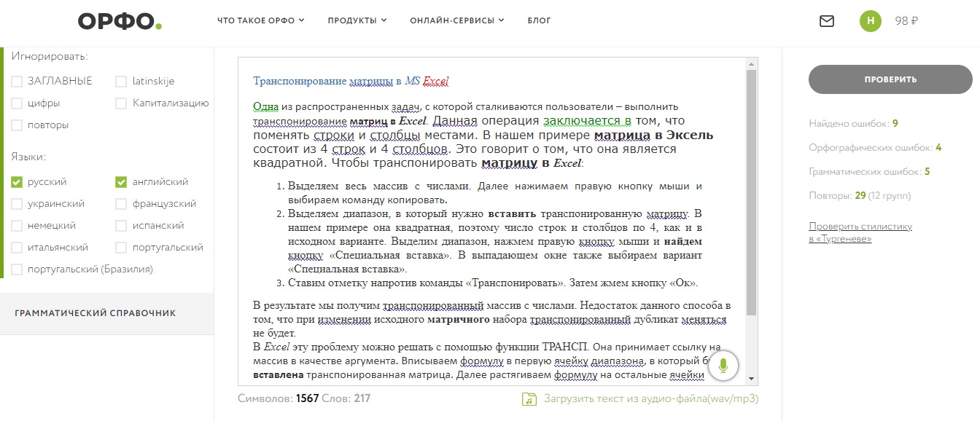The height and width of the screenshot is (421, 980).
Task: Open the mail envelope icon
Action: pos(826,20)
